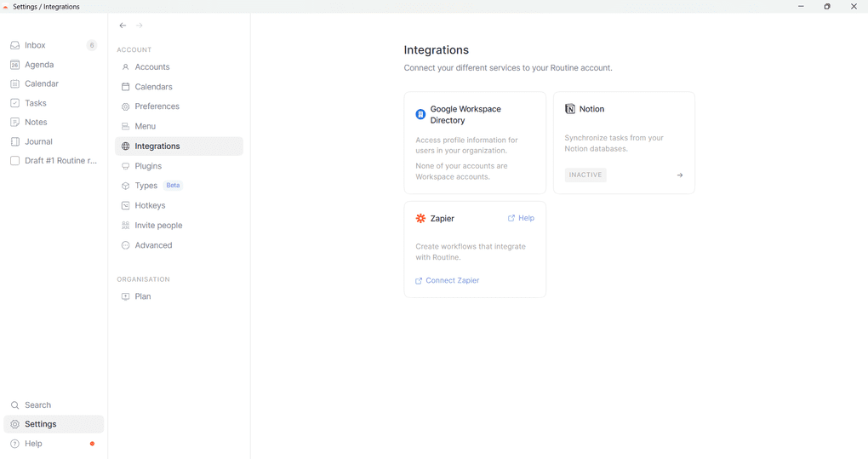Click the Types cube icon

click(126, 186)
